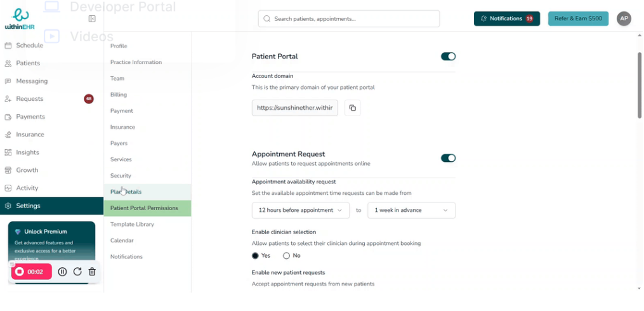Open the 1 week in advance dropdown

pyautogui.click(x=412, y=210)
